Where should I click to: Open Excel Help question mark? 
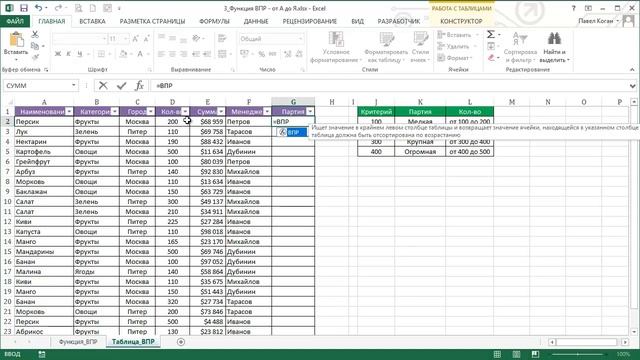pyautogui.click(x=573, y=8)
